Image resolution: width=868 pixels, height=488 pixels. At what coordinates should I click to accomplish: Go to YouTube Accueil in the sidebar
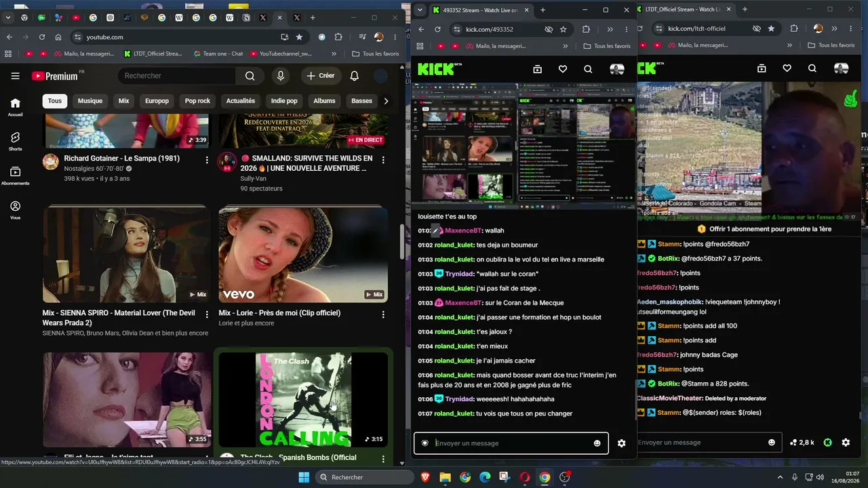(15, 107)
